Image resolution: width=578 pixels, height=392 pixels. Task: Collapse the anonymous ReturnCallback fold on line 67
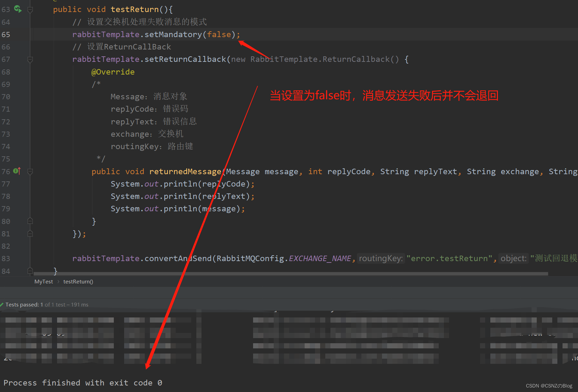pyautogui.click(x=30, y=59)
